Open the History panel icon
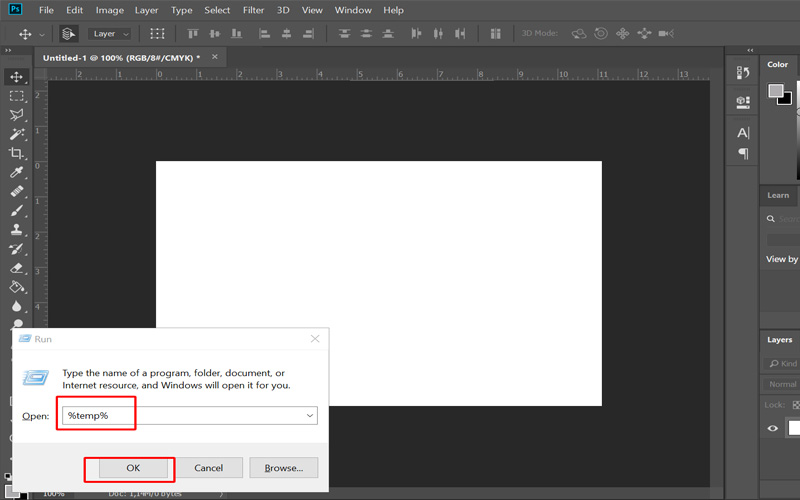 coord(743,73)
